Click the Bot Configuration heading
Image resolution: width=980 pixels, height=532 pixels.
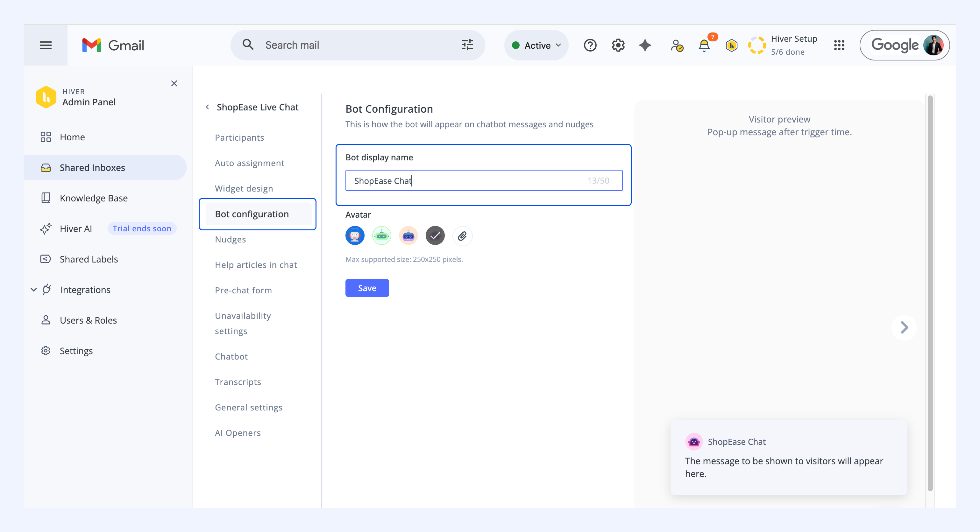(389, 109)
